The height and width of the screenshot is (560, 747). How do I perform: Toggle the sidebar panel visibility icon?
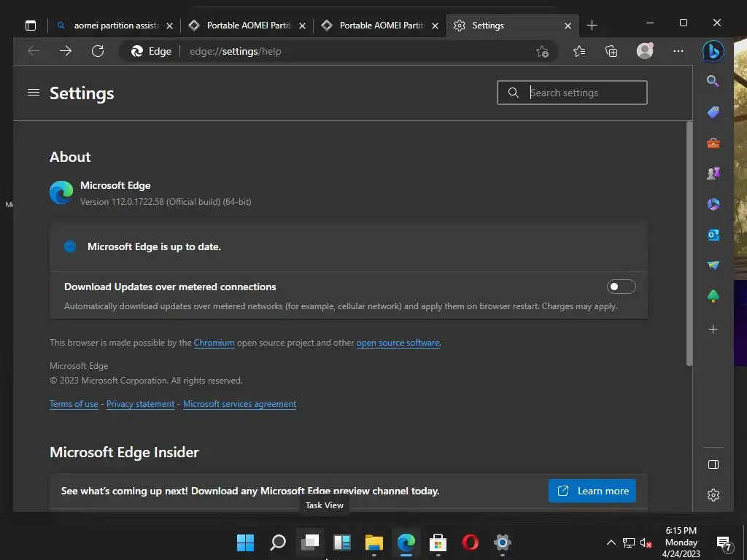click(713, 464)
